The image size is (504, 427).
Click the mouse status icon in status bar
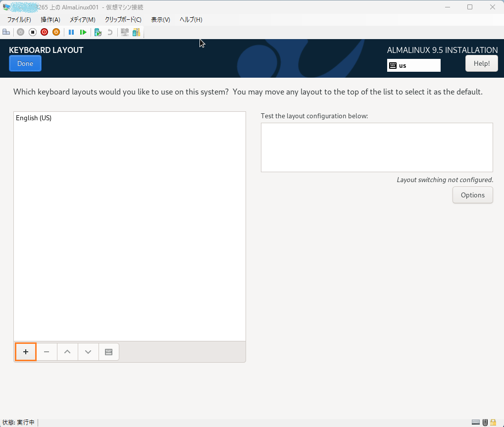485,422
